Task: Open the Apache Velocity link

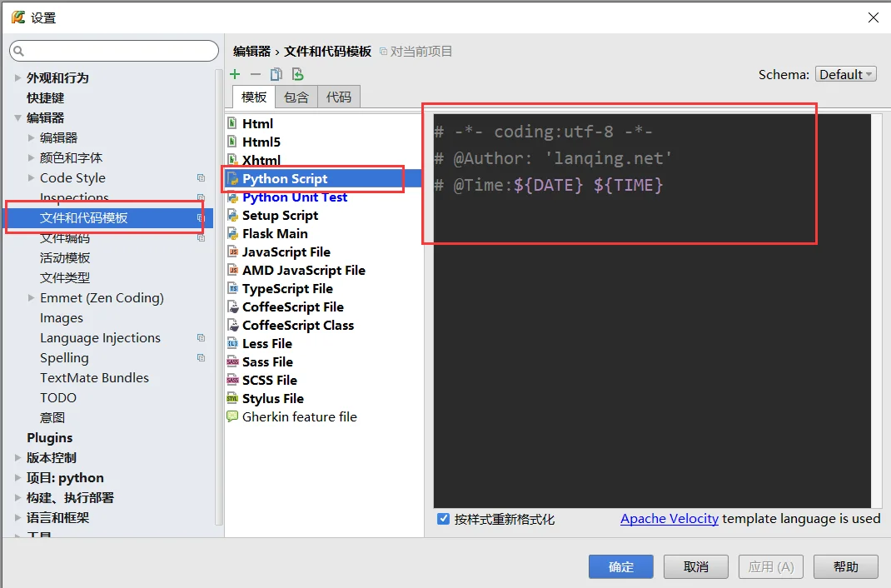Action: pos(669,518)
